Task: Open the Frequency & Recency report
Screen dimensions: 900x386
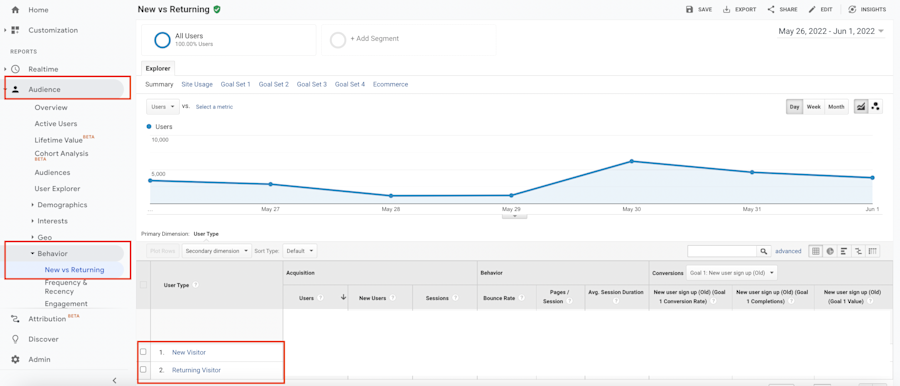Action: point(66,287)
